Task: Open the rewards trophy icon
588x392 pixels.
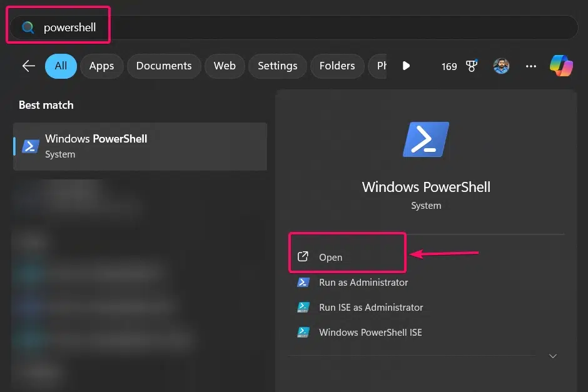Action: [x=472, y=66]
